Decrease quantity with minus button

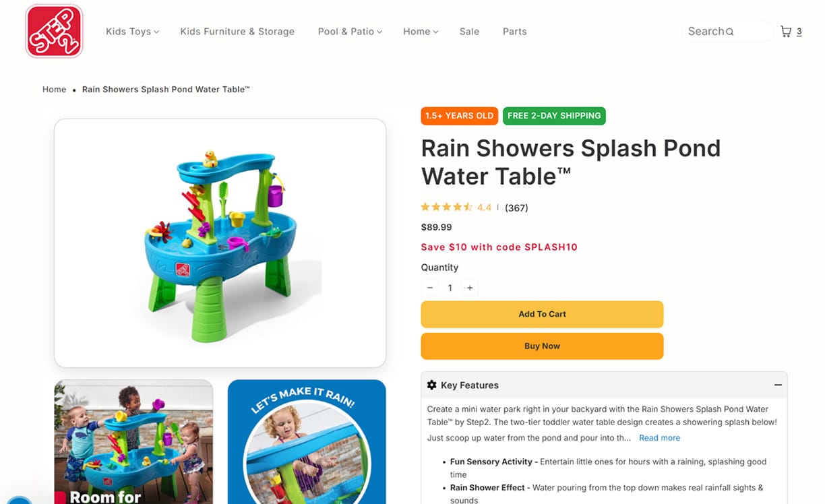(430, 288)
